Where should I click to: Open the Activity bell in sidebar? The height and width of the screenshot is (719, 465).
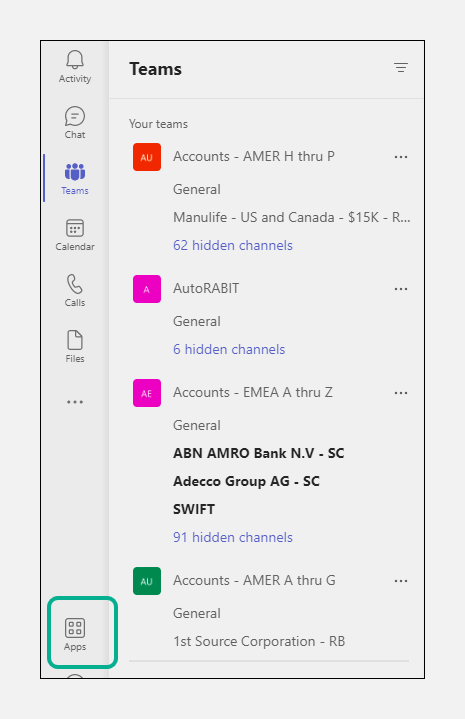tap(75, 67)
